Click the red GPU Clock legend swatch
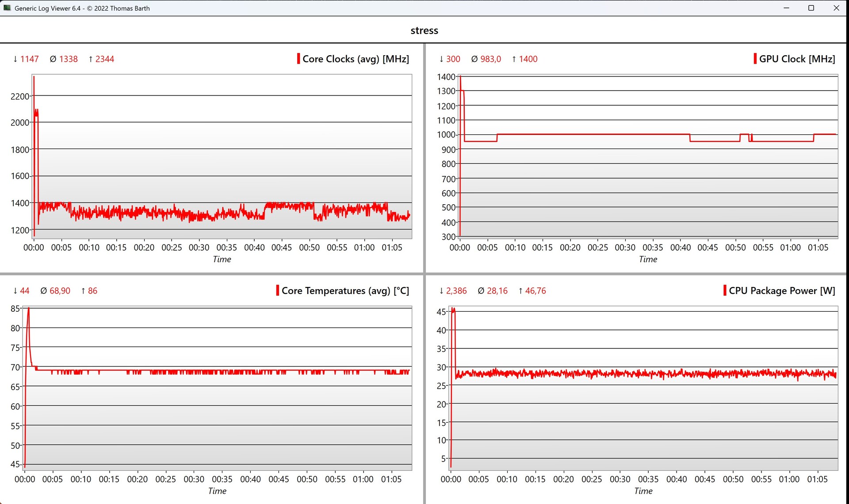 [755, 59]
